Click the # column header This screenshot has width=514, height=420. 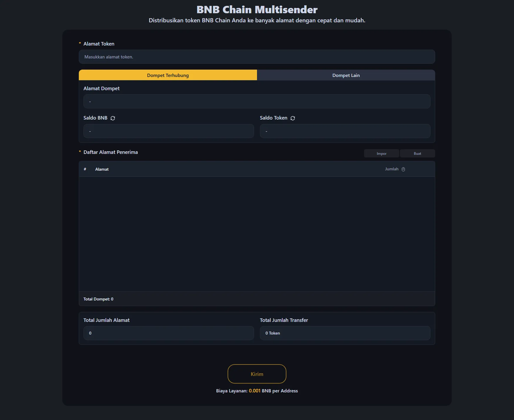coord(85,169)
